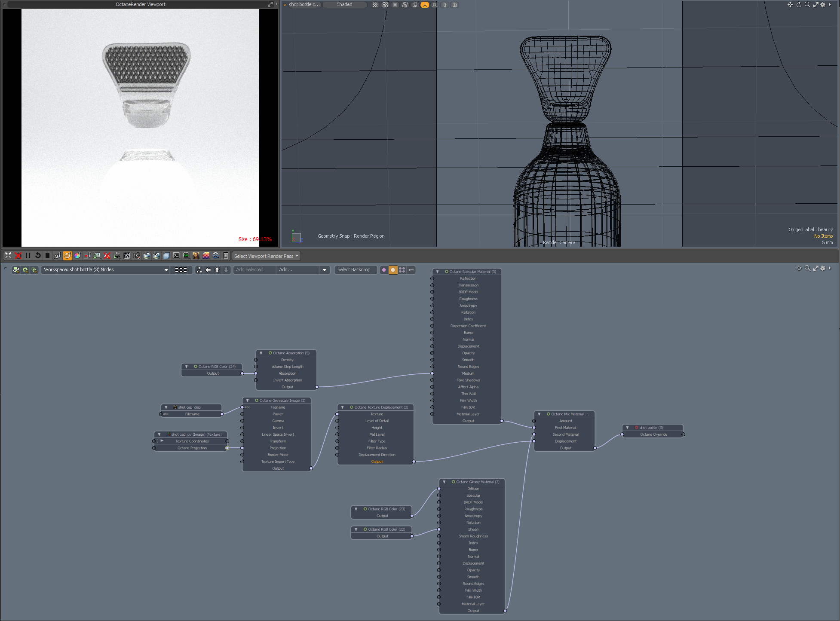Click the Select Backdrop button
This screenshot has width=840, height=621.
coord(354,270)
